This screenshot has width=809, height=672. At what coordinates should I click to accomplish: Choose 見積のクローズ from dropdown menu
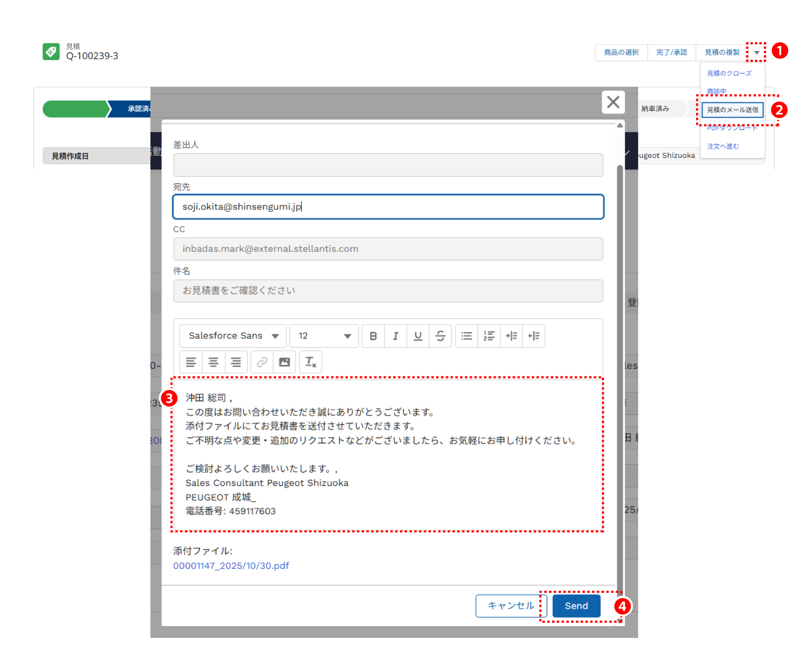729,73
